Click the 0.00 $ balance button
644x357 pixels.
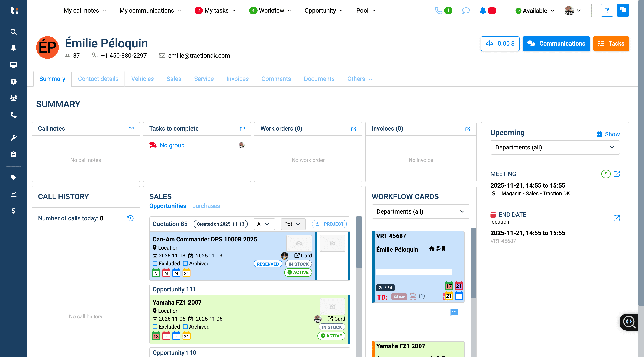(500, 44)
